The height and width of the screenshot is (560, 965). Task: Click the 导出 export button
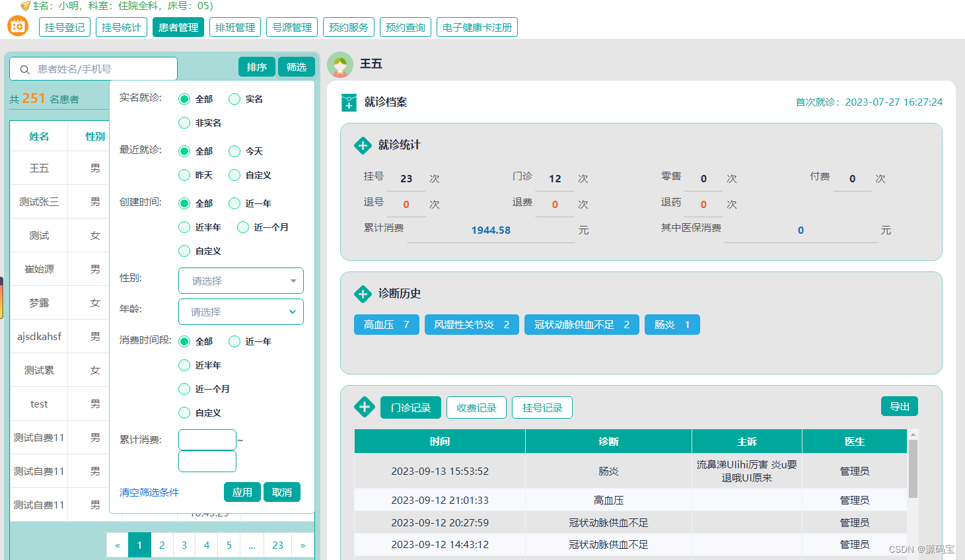tap(899, 406)
